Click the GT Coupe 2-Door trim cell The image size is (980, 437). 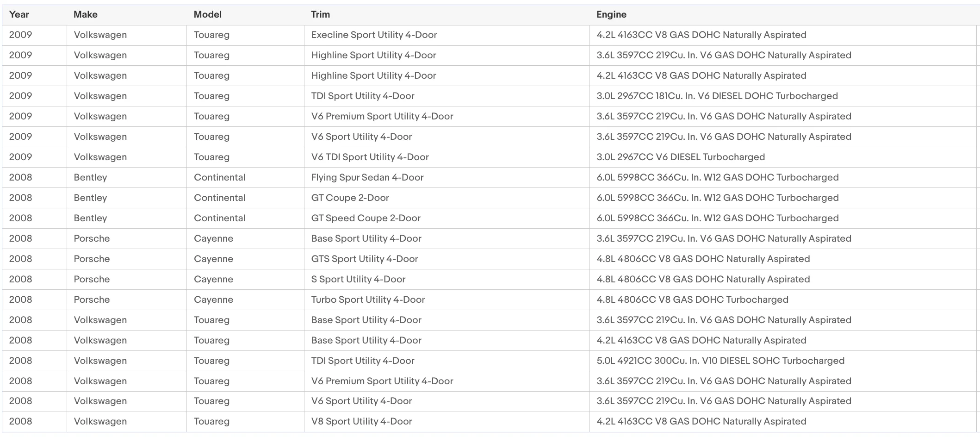coord(447,198)
